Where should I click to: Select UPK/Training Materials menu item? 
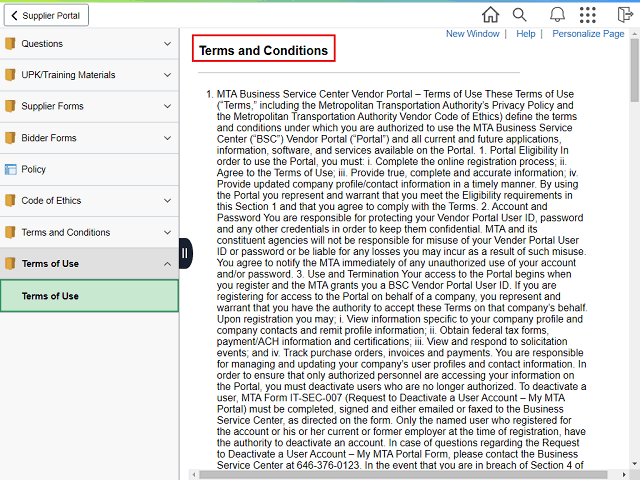click(89, 75)
